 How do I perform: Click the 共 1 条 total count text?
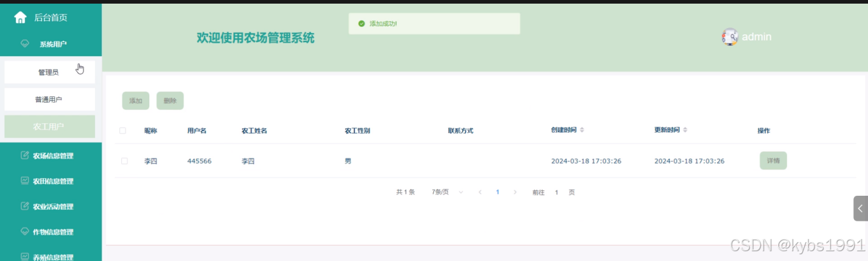click(405, 192)
